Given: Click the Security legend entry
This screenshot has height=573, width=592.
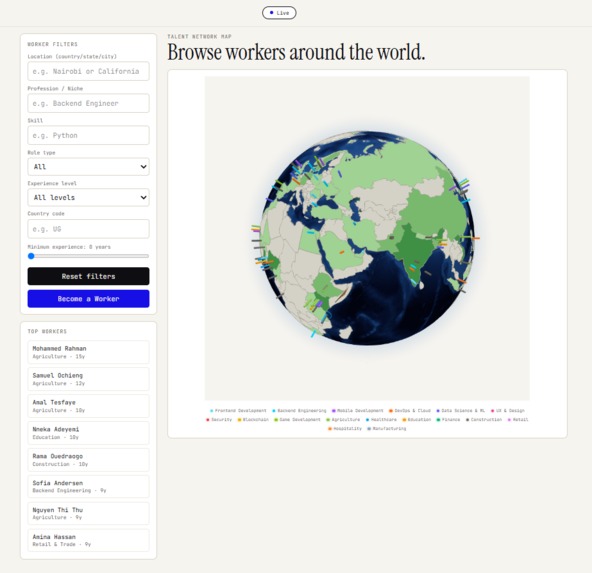Looking at the screenshot, I should pos(219,419).
